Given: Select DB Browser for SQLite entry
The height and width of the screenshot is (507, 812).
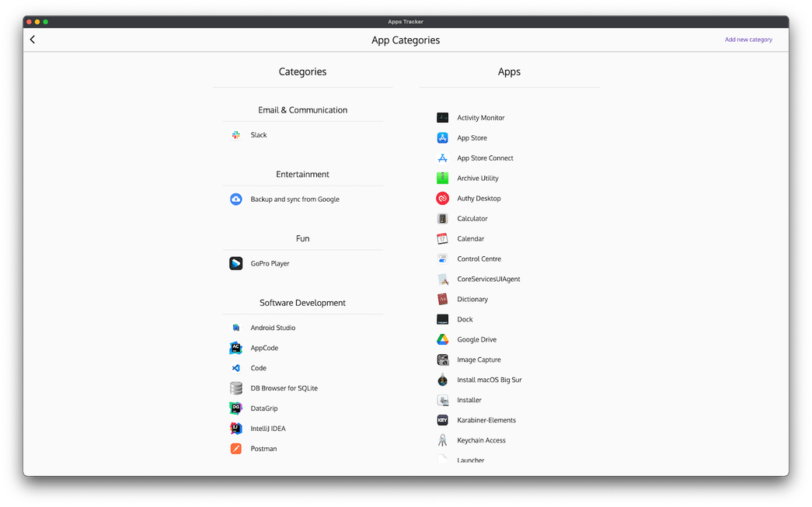Looking at the screenshot, I should tap(284, 388).
